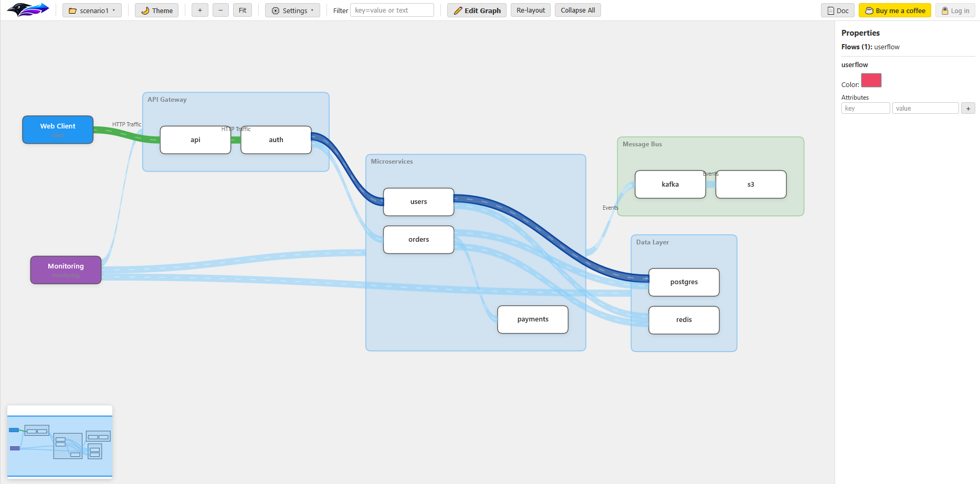Select the postgres node
The width and height of the screenshot is (980, 484).
(684, 282)
